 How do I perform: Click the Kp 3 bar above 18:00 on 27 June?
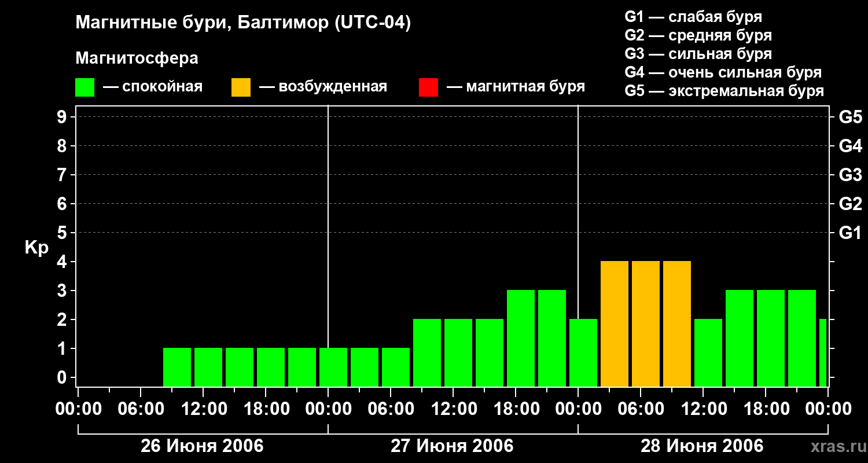point(521,338)
